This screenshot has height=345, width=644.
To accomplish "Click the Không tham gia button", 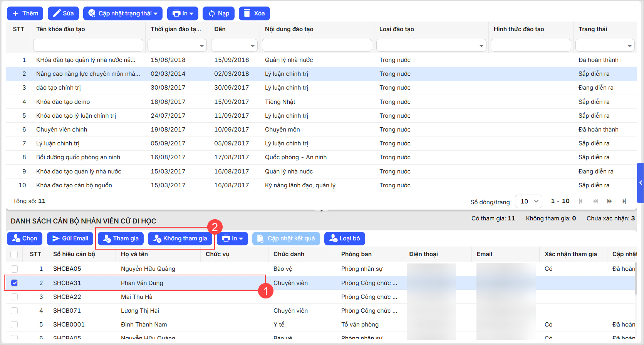I will click(x=180, y=238).
